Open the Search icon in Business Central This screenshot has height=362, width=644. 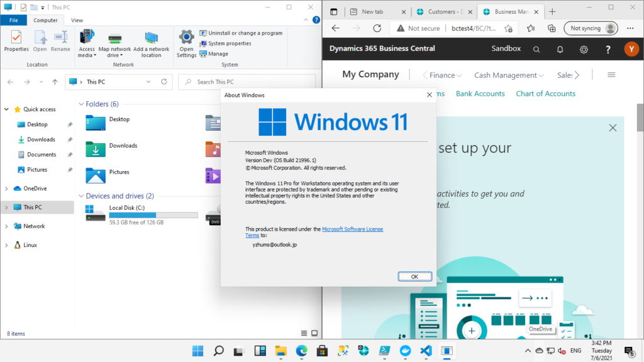coord(536,48)
